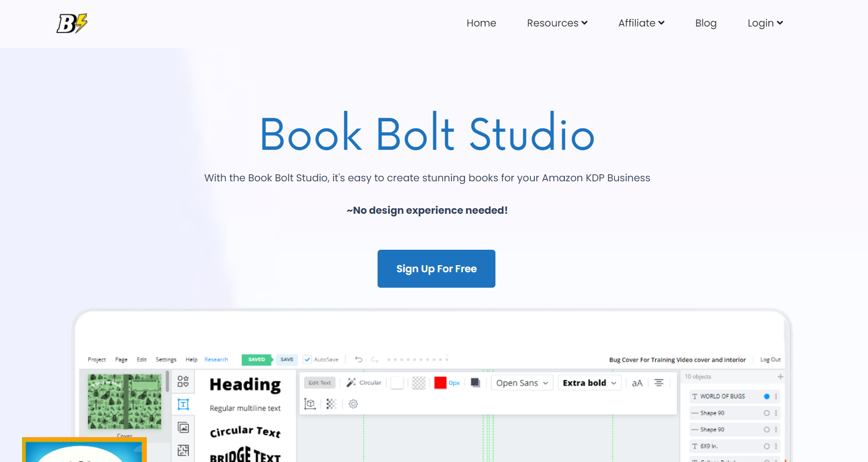Click the magic wand Circular text icon
Screen dimensions: 868x462
tap(351, 382)
